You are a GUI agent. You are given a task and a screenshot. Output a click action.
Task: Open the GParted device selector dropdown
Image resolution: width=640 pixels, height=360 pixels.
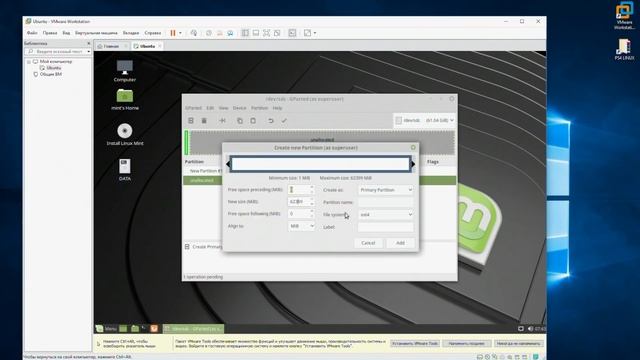[424, 120]
